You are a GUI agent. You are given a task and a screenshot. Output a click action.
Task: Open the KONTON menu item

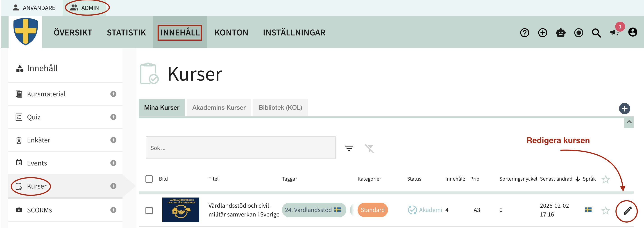(x=231, y=32)
